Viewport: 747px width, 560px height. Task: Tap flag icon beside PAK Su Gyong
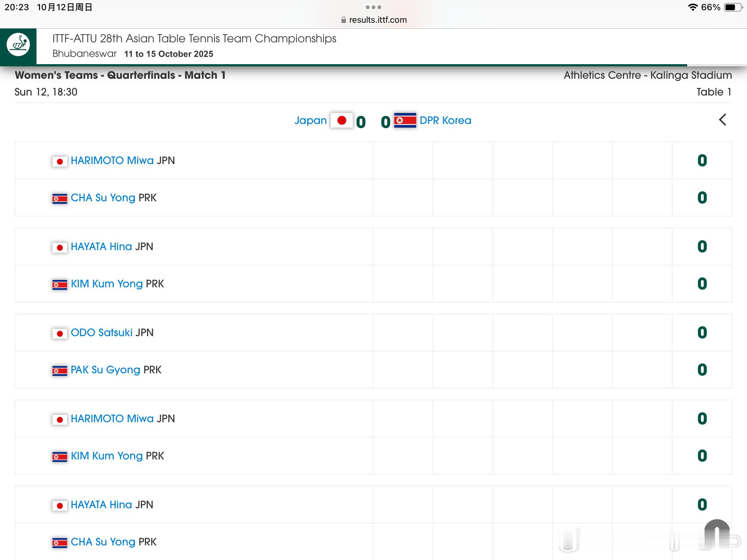tap(60, 371)
